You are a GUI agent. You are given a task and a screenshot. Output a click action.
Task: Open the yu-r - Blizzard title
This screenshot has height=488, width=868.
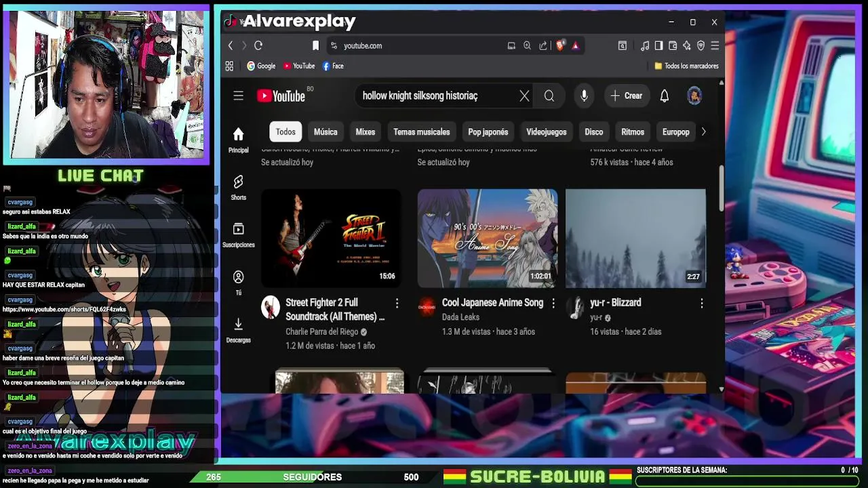pos(616,302)
